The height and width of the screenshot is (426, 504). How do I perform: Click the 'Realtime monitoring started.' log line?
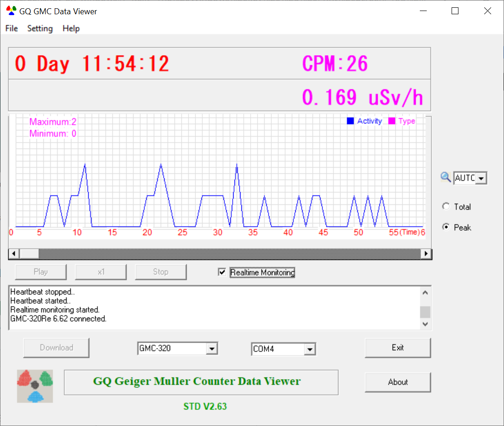point(55,310)
